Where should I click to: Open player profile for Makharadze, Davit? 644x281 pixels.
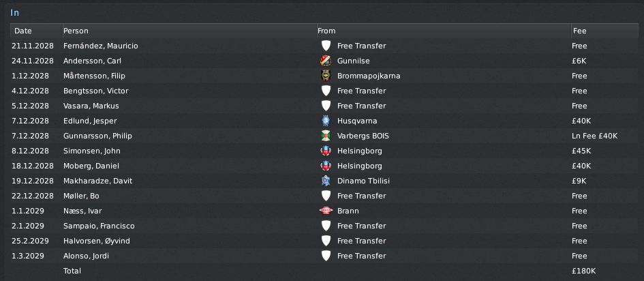97,181
